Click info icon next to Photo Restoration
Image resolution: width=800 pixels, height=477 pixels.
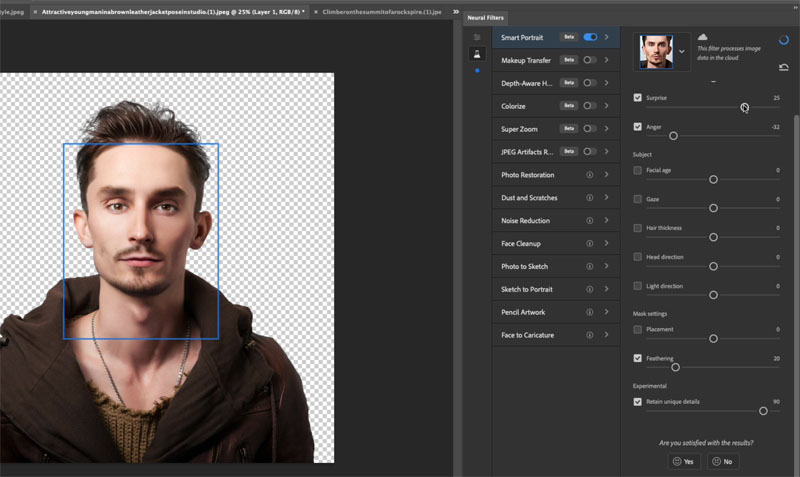pyautogui.click(x=590, y=175)
